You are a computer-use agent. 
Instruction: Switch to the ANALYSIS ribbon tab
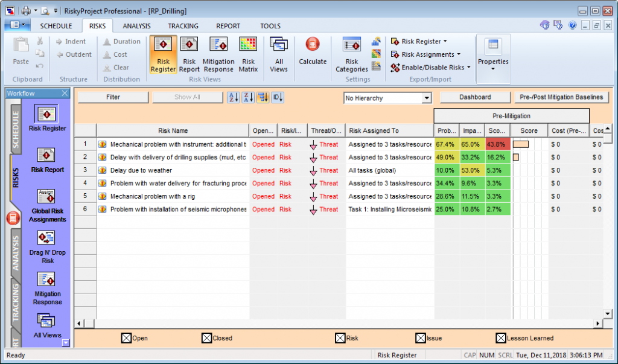(x=136, y=26)
